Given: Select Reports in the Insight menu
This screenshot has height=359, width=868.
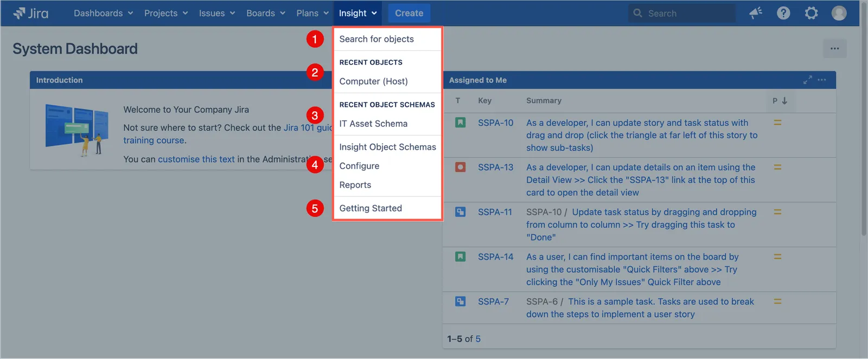Looking at the screenshot, I should 387,185.
